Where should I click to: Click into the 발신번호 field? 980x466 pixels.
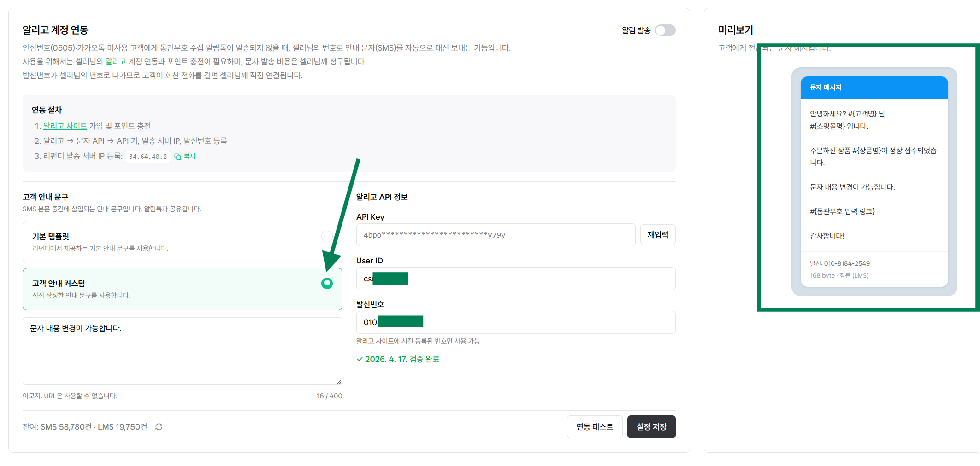516,322
